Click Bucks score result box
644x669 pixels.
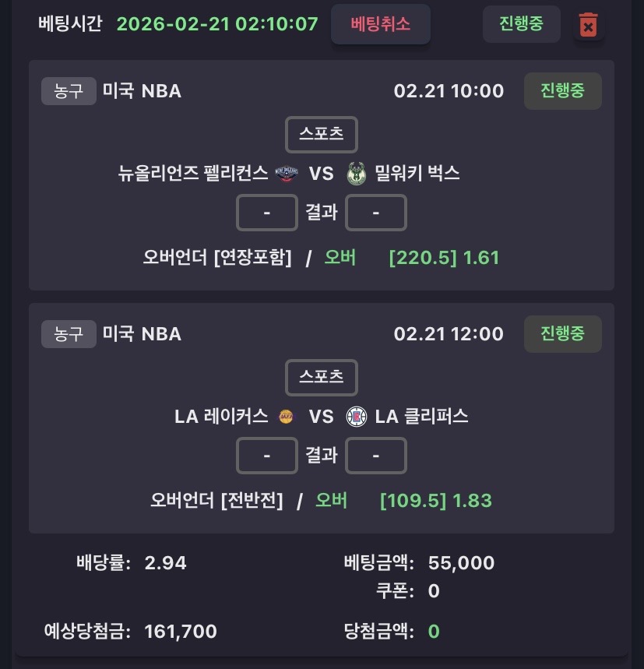tap(375, 213)
